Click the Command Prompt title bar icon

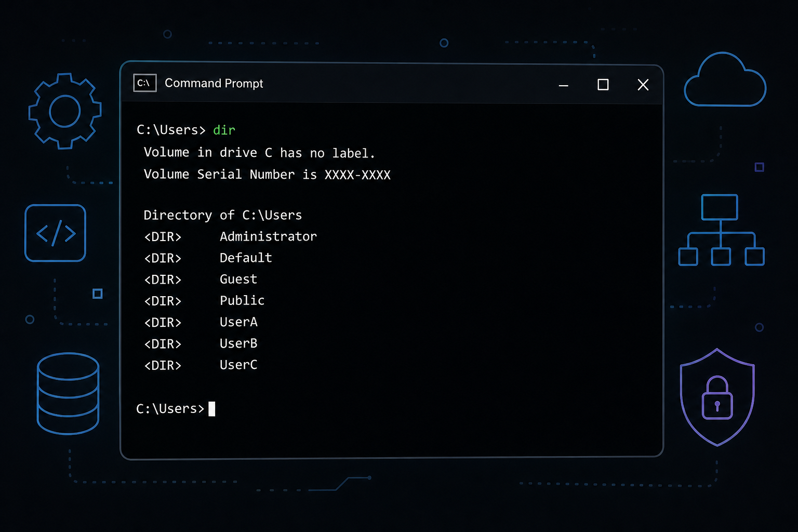(x=145, y=83)
